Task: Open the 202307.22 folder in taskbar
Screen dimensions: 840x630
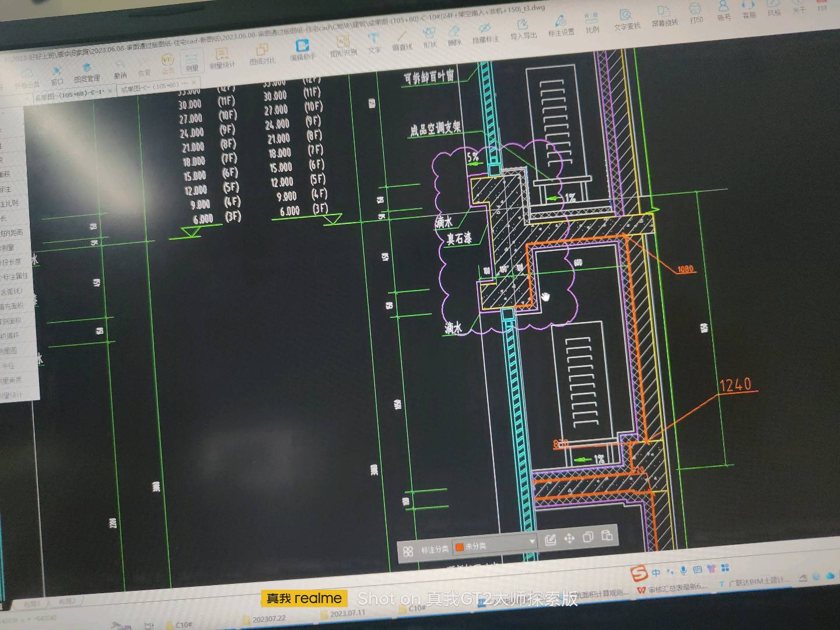Action: pos(264,618)
